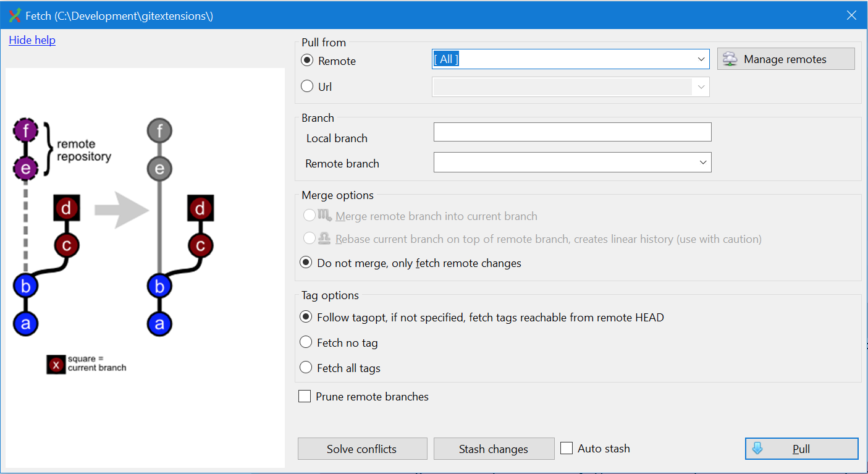Viewport: 868px width, 474px height.
Task: Enable Prune remote branches
Action: (x=304, y=396)
